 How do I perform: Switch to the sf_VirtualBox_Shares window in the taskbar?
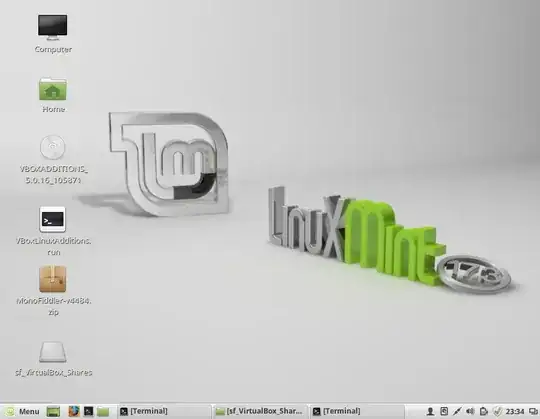tap(260, 411)
